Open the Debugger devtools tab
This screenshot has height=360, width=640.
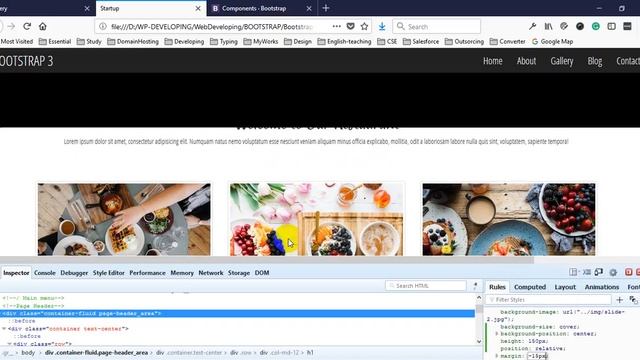pos(74,273)
